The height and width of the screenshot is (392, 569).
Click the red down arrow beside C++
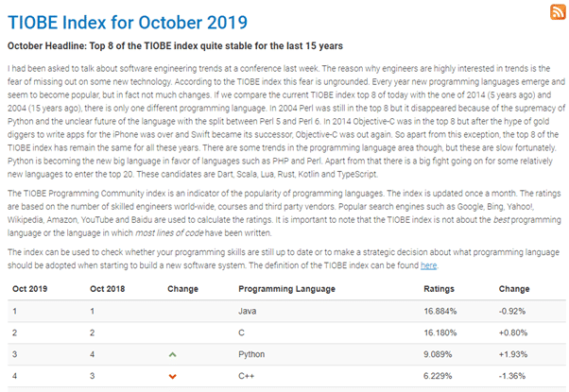click(173, 376)
